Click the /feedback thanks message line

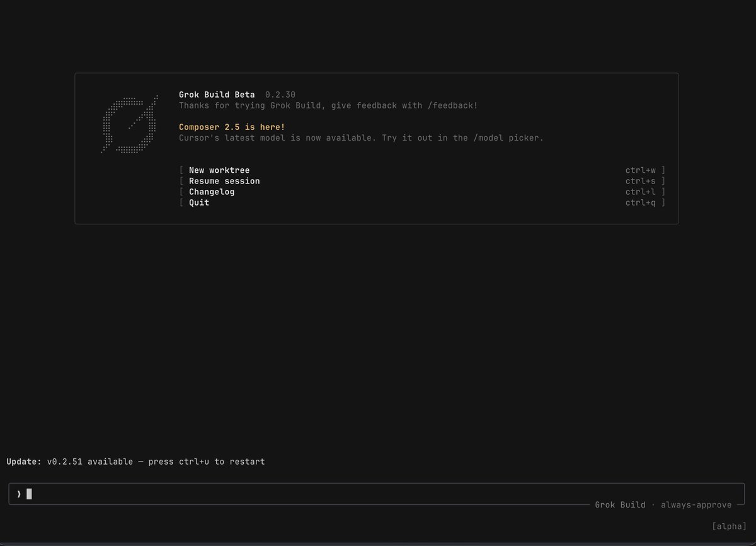tap(328, 105)
